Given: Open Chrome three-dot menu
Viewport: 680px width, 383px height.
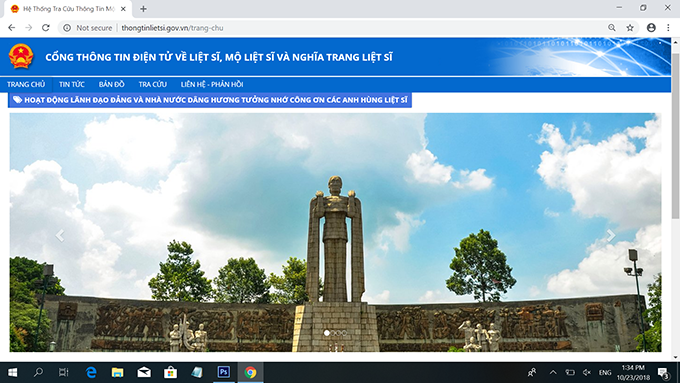Looking at the screenshot, I should pyautogui.click(x=668, y=28).
